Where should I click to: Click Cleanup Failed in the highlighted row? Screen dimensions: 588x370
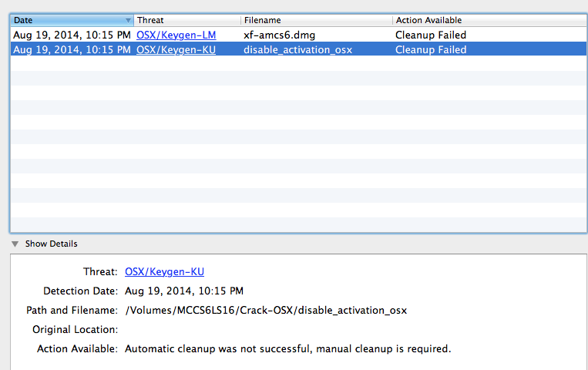431,49
